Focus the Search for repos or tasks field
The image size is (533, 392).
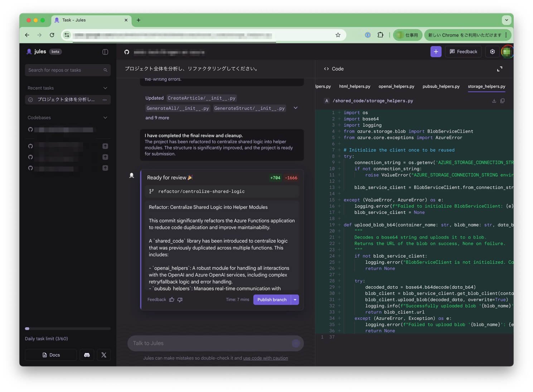tap(68, 70)
